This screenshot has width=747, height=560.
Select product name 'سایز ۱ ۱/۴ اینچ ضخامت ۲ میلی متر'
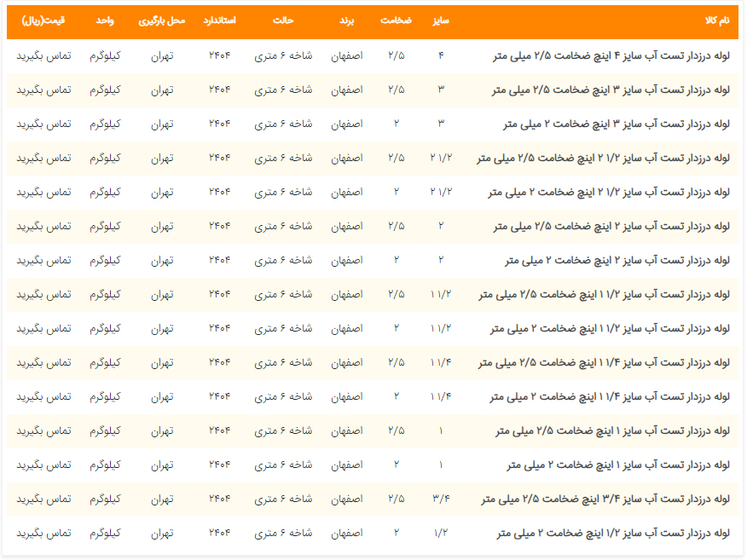tap(610, 396)
